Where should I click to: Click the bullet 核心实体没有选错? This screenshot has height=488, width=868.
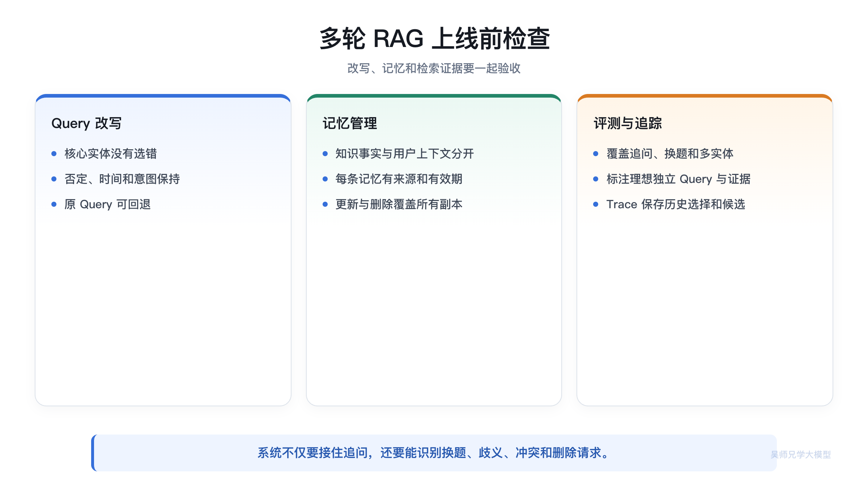point(111,154)
